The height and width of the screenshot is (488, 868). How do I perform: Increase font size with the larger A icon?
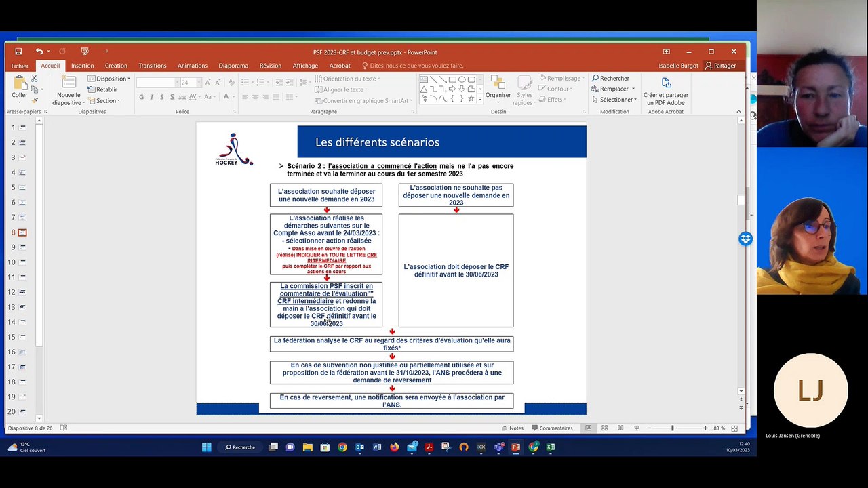tap(209, 83)
